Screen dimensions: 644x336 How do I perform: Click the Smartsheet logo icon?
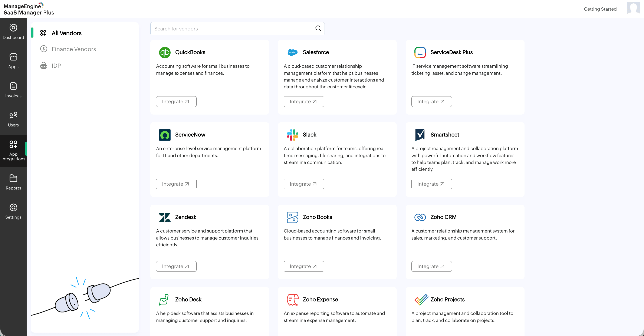click(420, 135)
